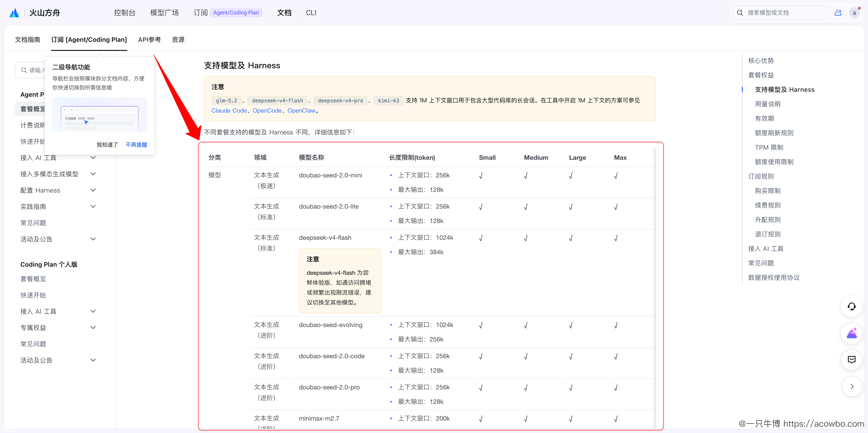
Task: Expand 活动及公告 under Coding Plan 个人版
Action: pyautogui.click(x=93, y=360)
